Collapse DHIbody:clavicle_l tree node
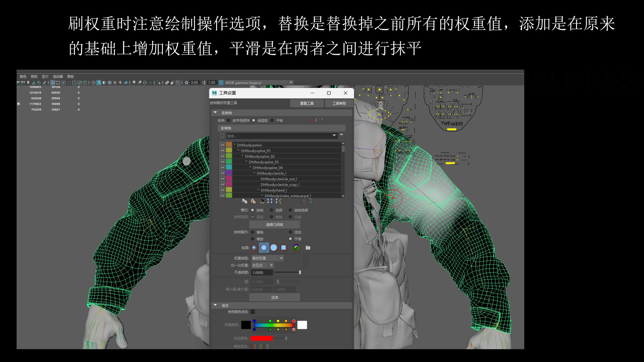 (254, 173)
